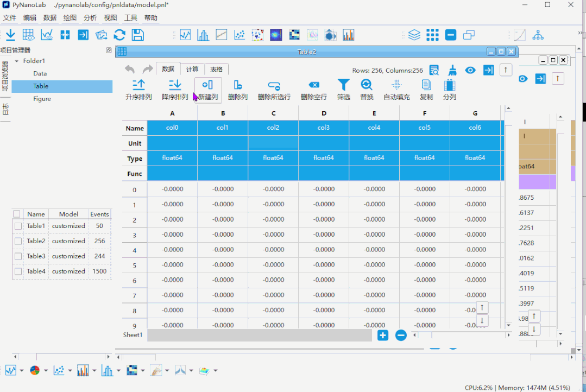Open the scatter plot dropdown arrow in bottom toolbar
The height and width of the screenshot is (392, 586).
[x=70, y=371]
